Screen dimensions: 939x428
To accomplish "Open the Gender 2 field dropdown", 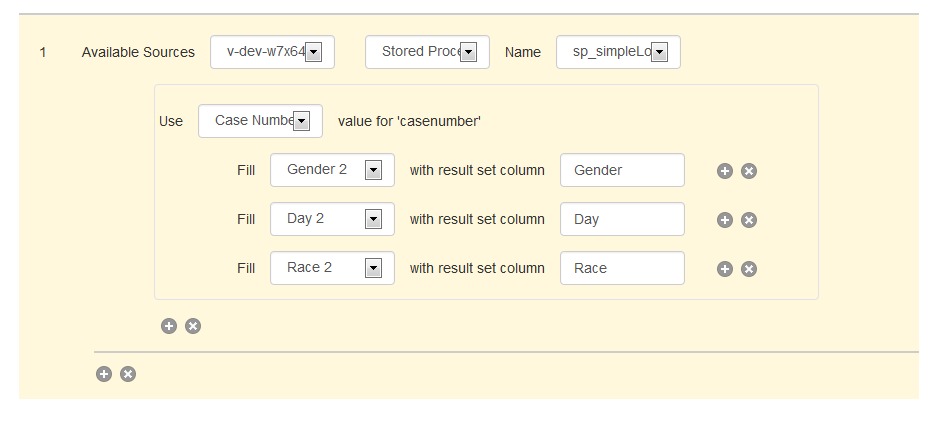I will click(x=332, y=170).
